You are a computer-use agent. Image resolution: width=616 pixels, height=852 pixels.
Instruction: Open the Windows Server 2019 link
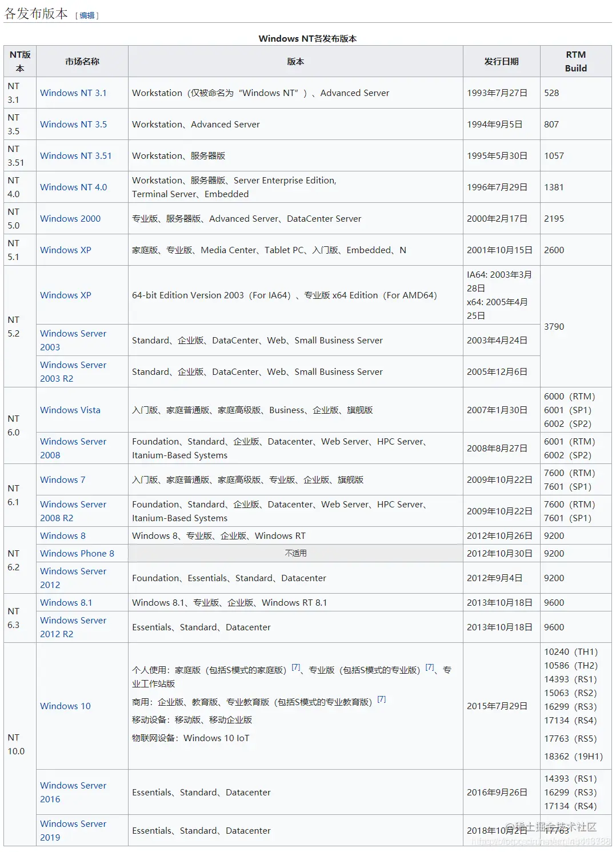[x=73, y=830]
